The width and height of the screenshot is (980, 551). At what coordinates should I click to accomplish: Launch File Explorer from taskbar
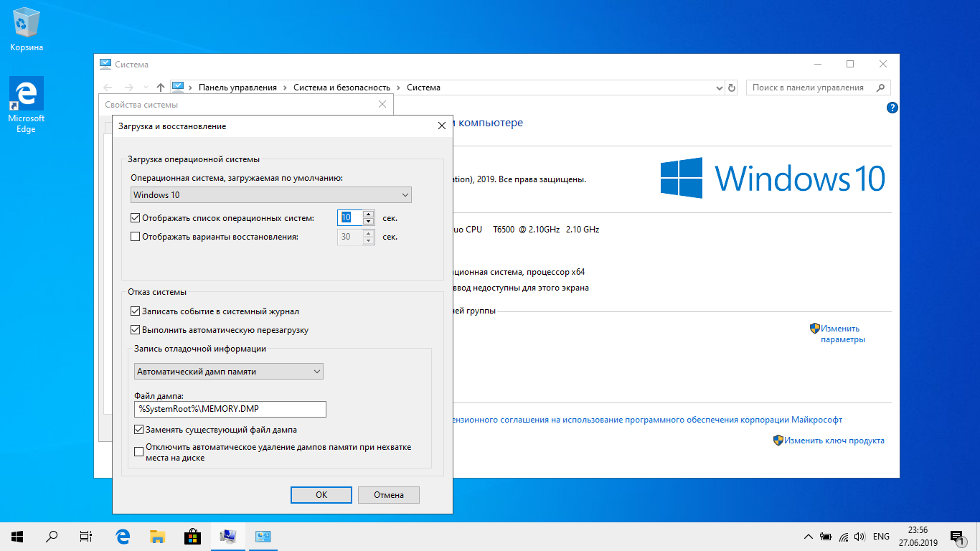tap(157, 536)
